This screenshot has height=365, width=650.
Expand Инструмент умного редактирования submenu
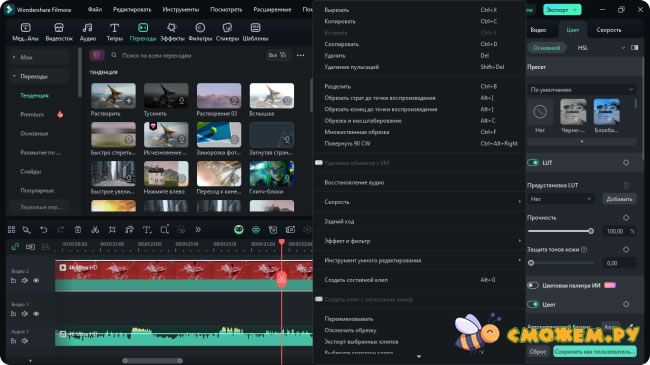tap(420, 260)
